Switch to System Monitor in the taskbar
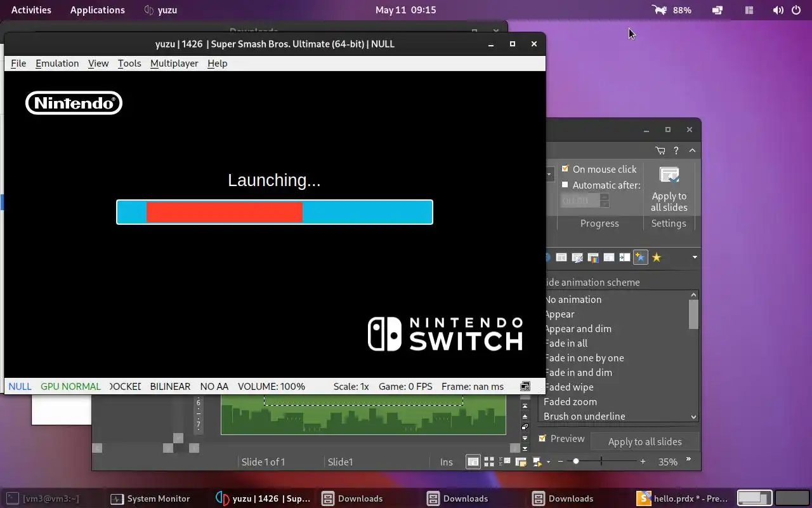Viewport: 812px width, 508px height. (x=150, y=498)
